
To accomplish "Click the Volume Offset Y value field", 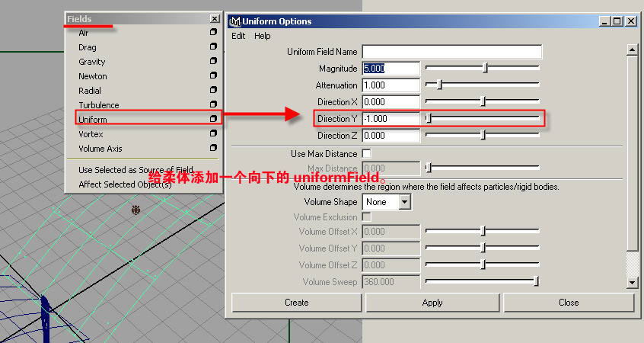I will coord(391,248).
